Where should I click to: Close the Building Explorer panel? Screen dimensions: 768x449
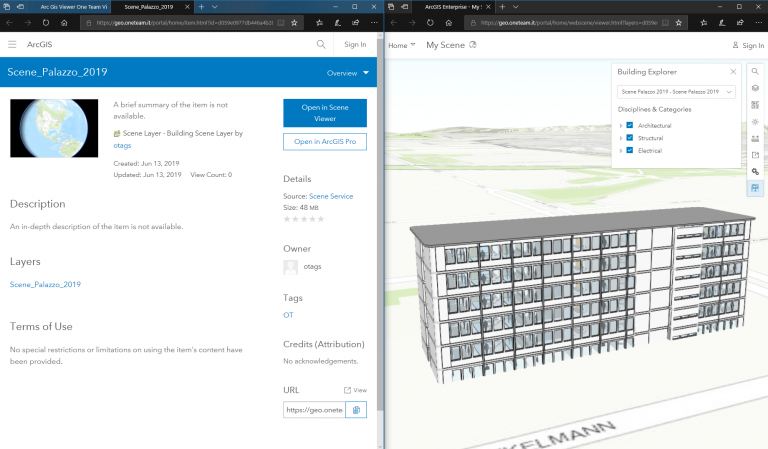point(733,71)
